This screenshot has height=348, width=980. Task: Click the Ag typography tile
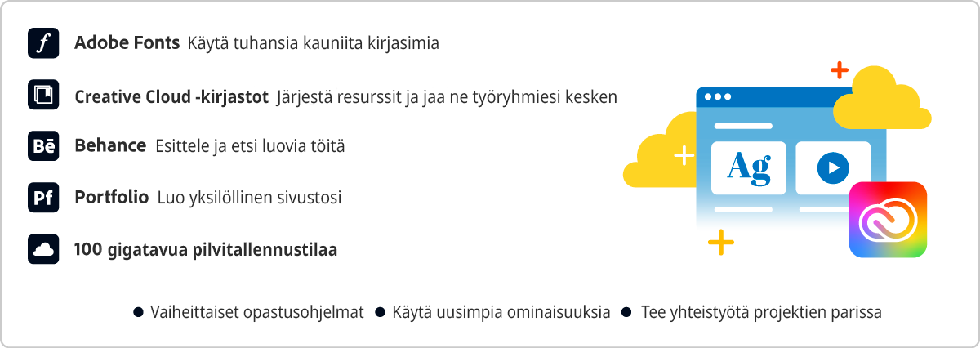pyautogui.click(x=748, y=167)
